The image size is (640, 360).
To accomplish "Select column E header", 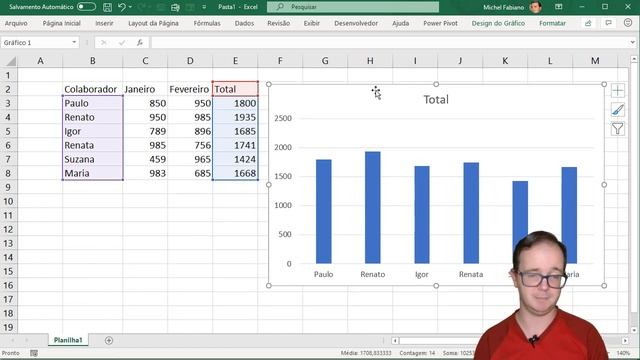I will (236, 61).
